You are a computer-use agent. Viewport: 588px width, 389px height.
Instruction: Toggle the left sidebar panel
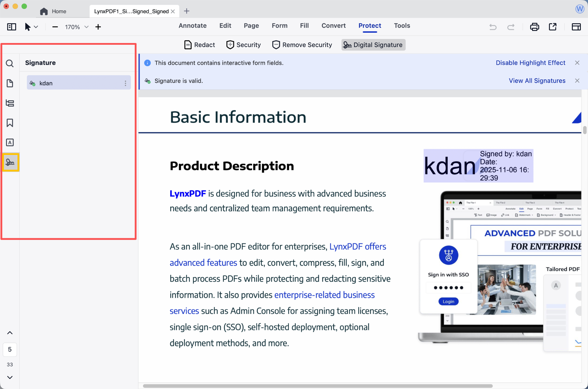(11, 27)
